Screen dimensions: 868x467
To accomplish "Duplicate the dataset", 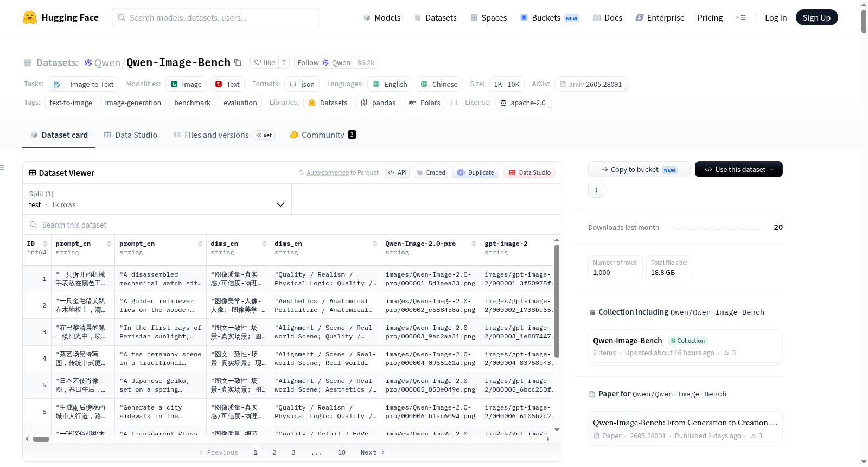I will tap(476, 172).
